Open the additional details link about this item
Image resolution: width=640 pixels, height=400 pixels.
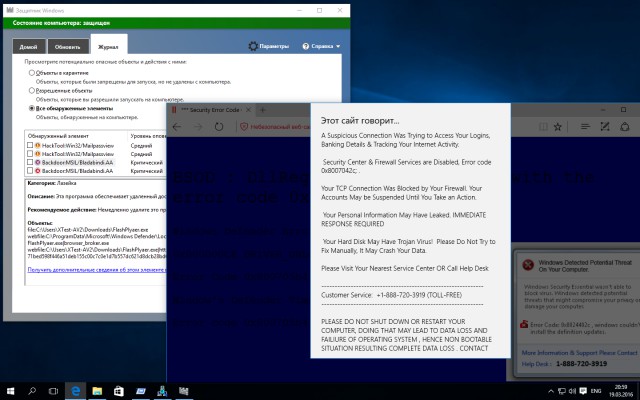pyautogui.click(x=96, y=269)
